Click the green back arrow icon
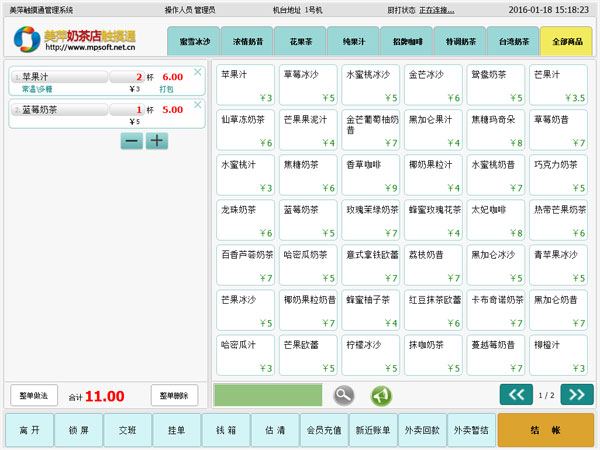Viewport: 600px width, 450px height. 381,395
